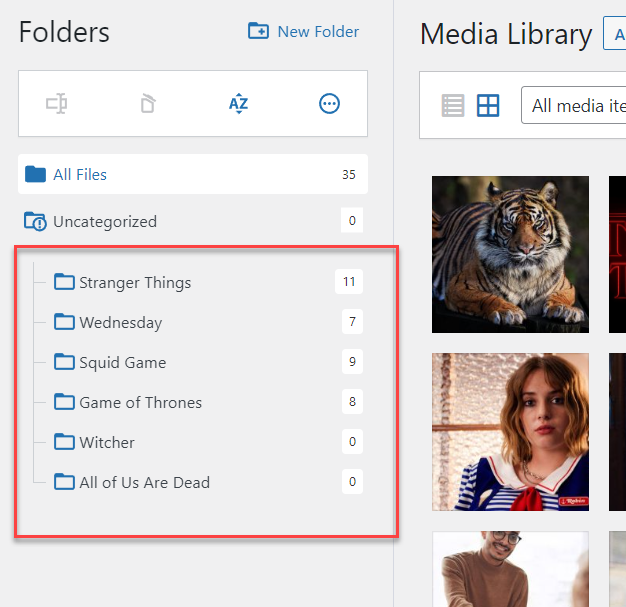The height and width of the screenshot is (607, 626).
Task: Click the new folder plus icon
Action: (258, 31)
